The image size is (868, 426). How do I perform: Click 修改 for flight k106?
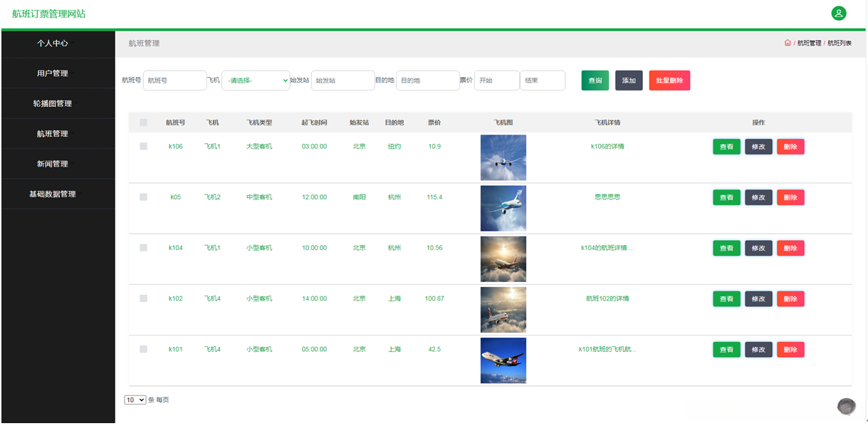pyautogui.click(x=758, y=147)
